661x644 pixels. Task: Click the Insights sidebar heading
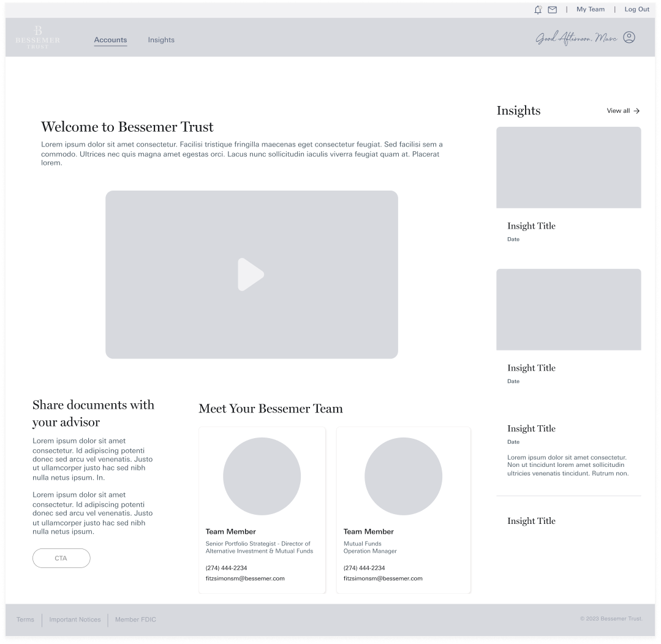click(x=518, y=110)
